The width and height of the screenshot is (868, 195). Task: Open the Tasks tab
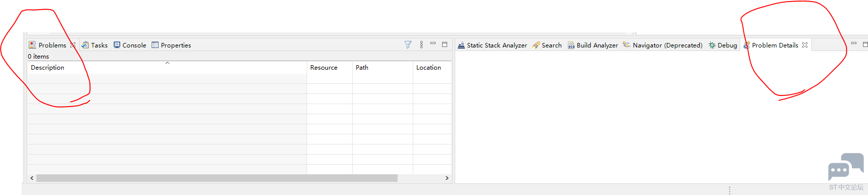coord(94,45)
